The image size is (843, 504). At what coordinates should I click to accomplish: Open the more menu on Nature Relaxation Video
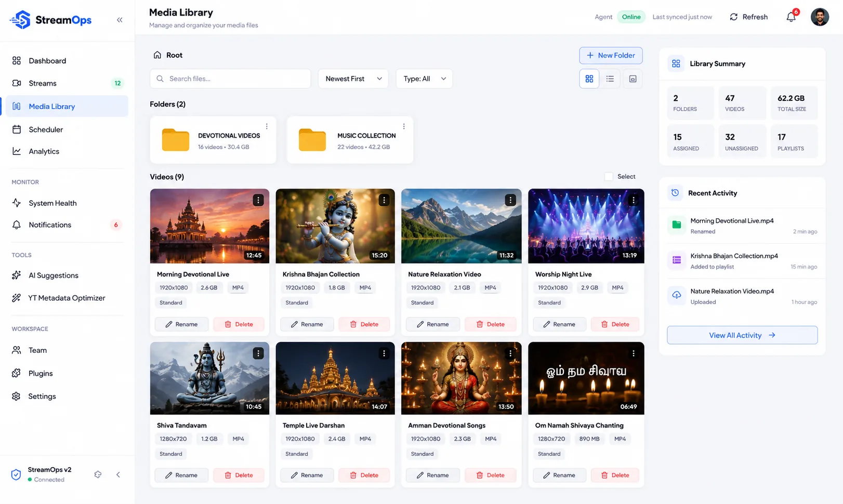pyautogui.click(x=510, y=200)
